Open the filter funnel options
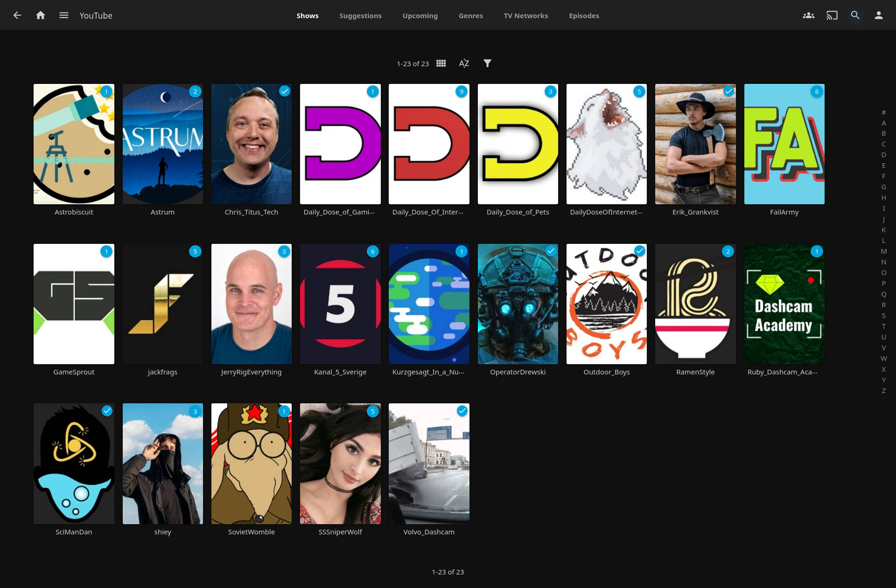The width and height of the screenshot is (896, 588). (487, 63)
